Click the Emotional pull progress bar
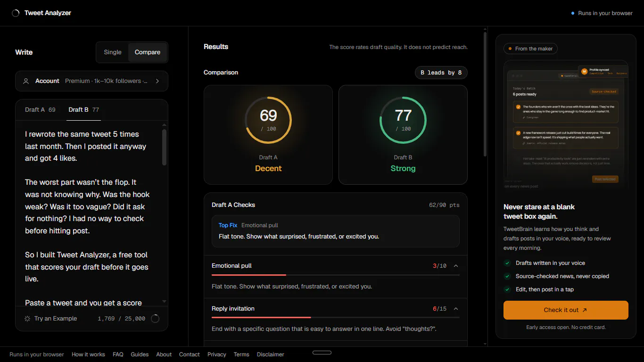644x362 pixels. point(336,275)
